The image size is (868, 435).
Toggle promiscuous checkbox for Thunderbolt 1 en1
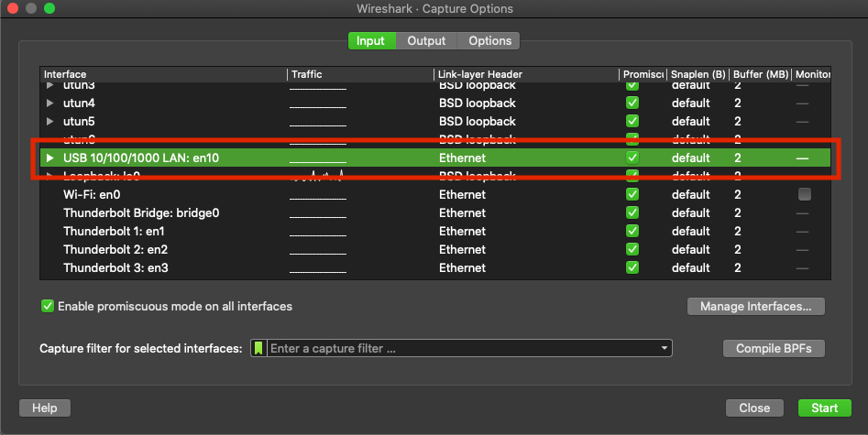pos(632,231)
